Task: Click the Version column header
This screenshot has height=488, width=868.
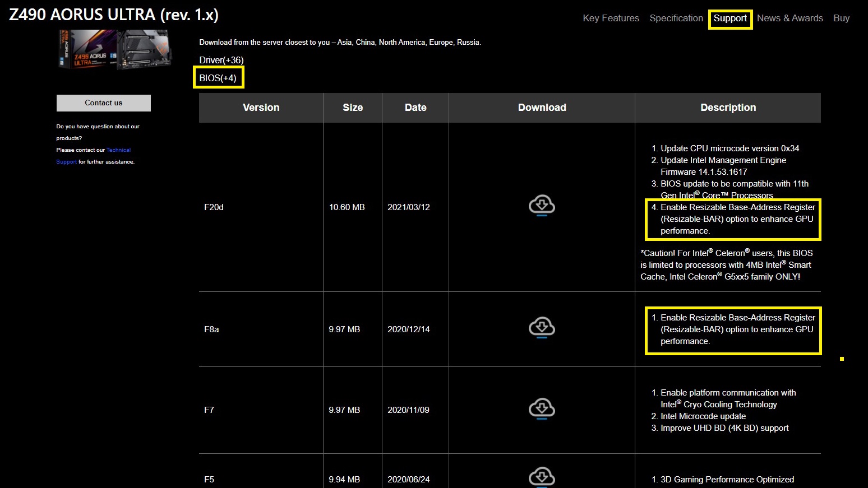Action: click(261, 108)
